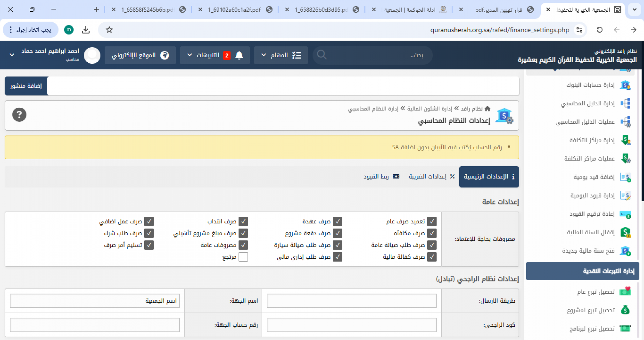Open the الموقع الإلكتروني button

pyautogui.click(x=140, y=55)
